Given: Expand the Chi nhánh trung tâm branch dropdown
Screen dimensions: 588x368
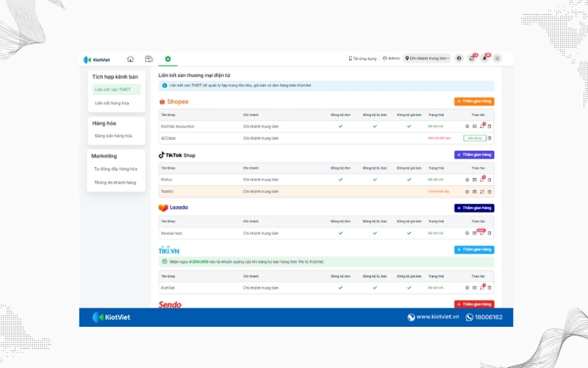Looking at the screenshot, I should pos(427,58).
